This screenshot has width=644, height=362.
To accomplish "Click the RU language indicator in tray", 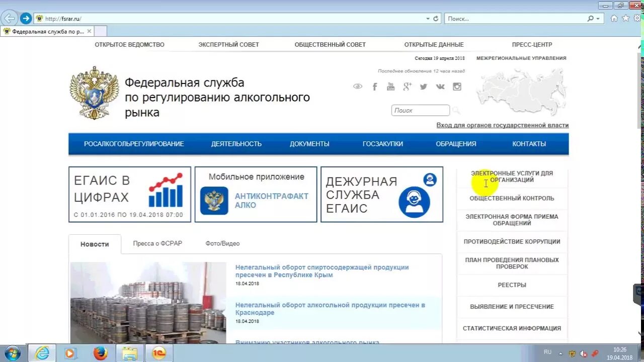I will coord(547,352).
